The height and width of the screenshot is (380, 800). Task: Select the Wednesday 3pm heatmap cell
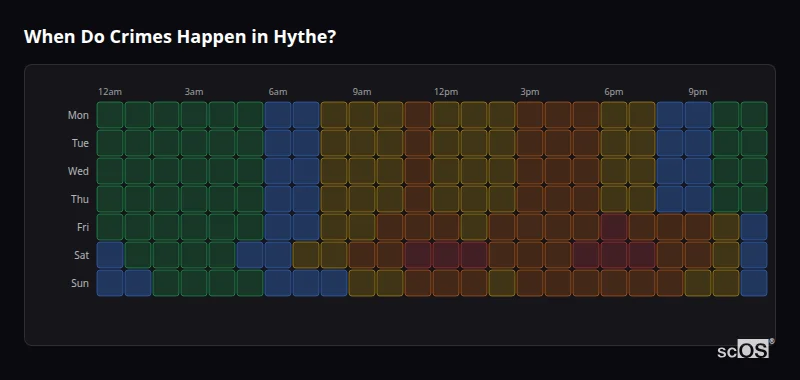point(530,171)
